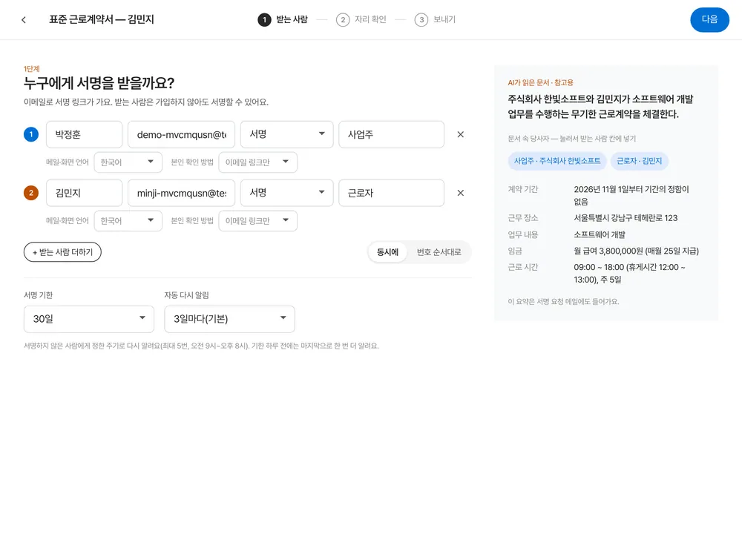Remove recipient 박정훈 with the X icon
742x560 pixels.
coord(461,134)
